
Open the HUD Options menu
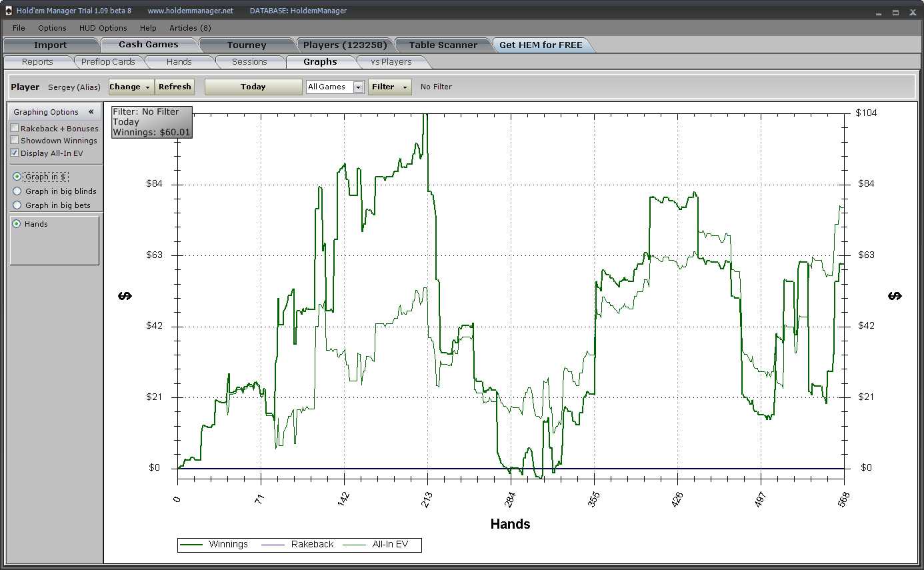[x=103, y=28]
